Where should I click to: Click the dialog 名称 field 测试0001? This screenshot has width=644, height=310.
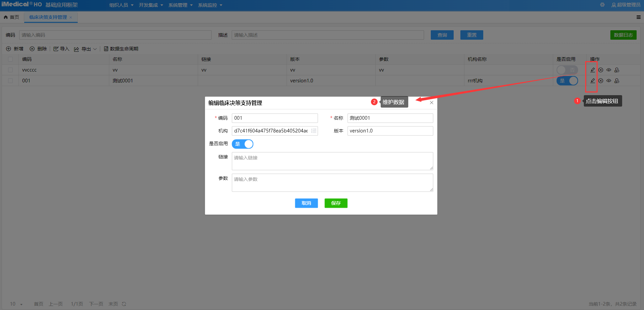pos(390,118)
